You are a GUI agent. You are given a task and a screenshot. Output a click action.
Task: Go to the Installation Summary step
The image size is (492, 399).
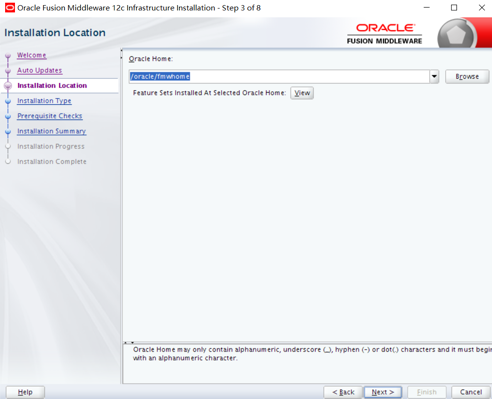[x=52, y=131]
